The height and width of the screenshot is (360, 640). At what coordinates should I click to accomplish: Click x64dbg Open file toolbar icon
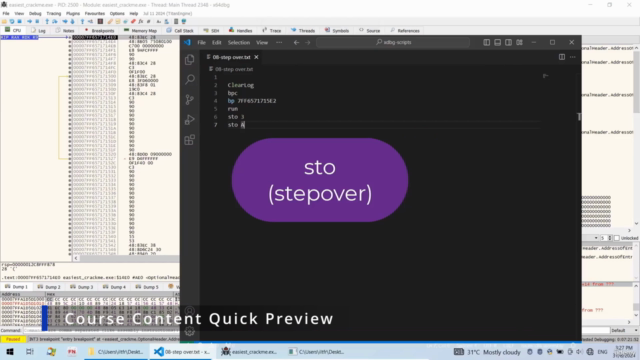point(4,21)
